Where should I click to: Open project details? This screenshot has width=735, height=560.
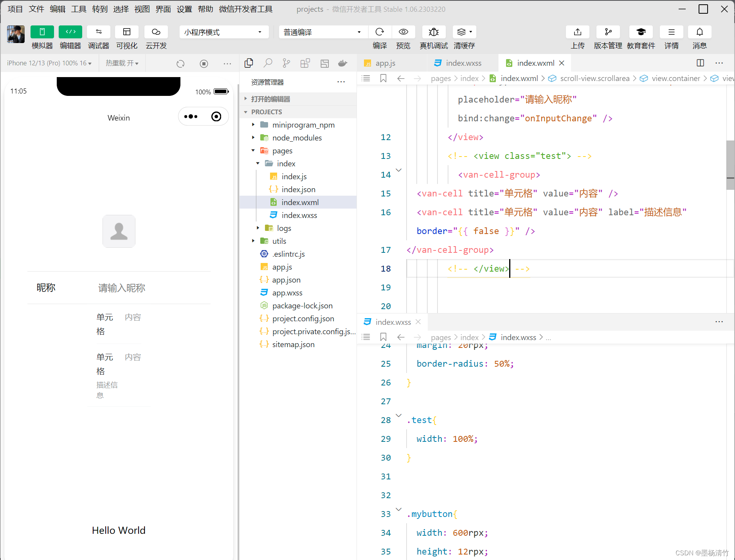click(672, 32)
